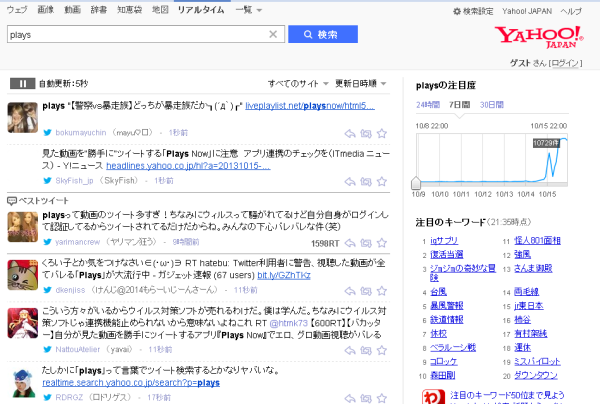The image size is (600, 404).
Task: Favorite NattouAtelier's tweet
Action: [382, 350]
